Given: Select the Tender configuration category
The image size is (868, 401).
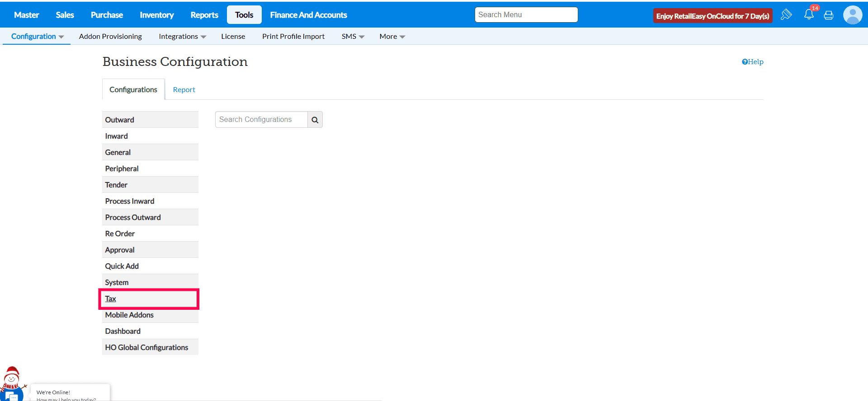Looking at the screenshot, I should coord(150,185).
